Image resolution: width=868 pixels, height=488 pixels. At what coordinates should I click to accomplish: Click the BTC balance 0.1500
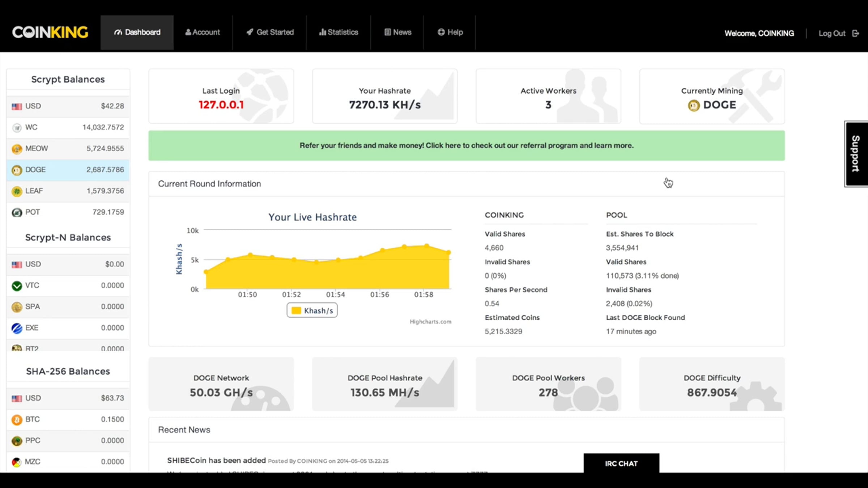(x=112, y=419)
